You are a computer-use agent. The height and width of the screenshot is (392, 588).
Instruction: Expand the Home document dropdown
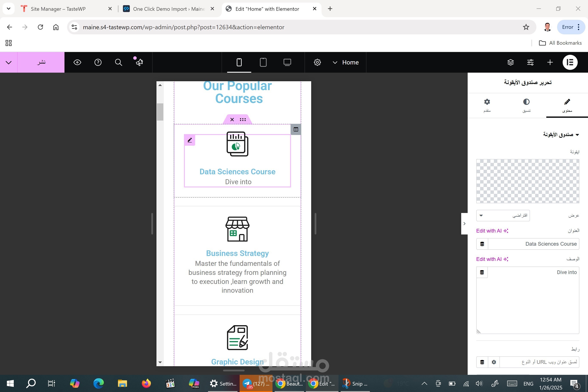[x=335, y=63]
